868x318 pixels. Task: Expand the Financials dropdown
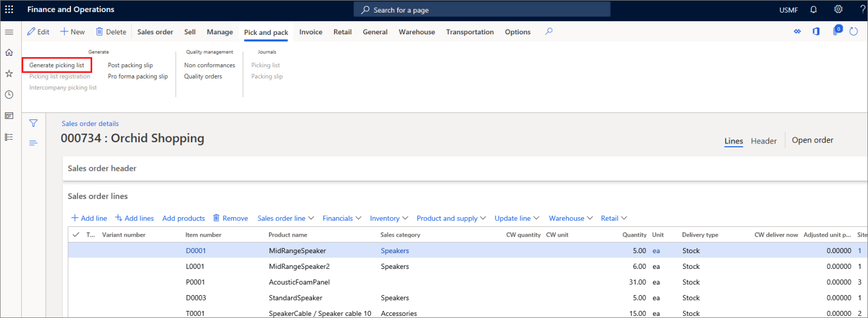coord(342,218)
